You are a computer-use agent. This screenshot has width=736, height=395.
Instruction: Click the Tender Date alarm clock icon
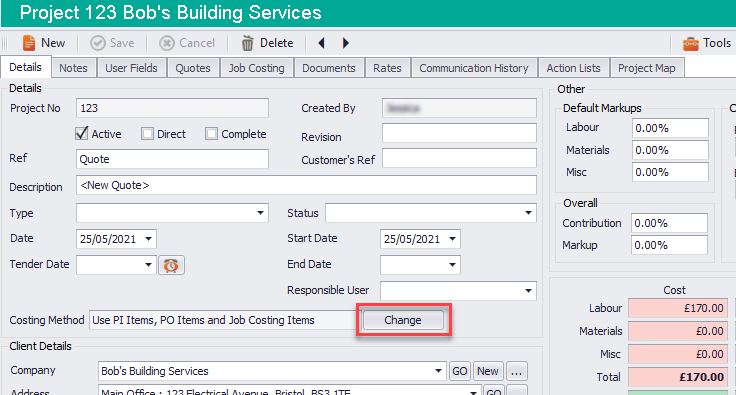click(171, 266)
